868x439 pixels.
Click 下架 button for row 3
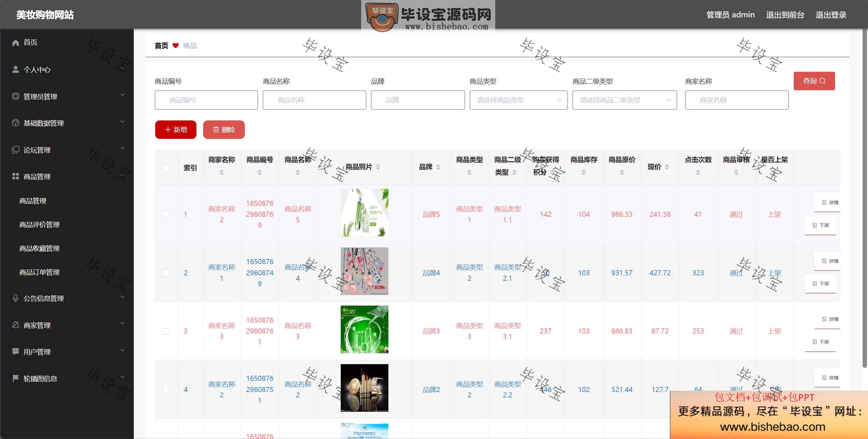pos(821,342)
